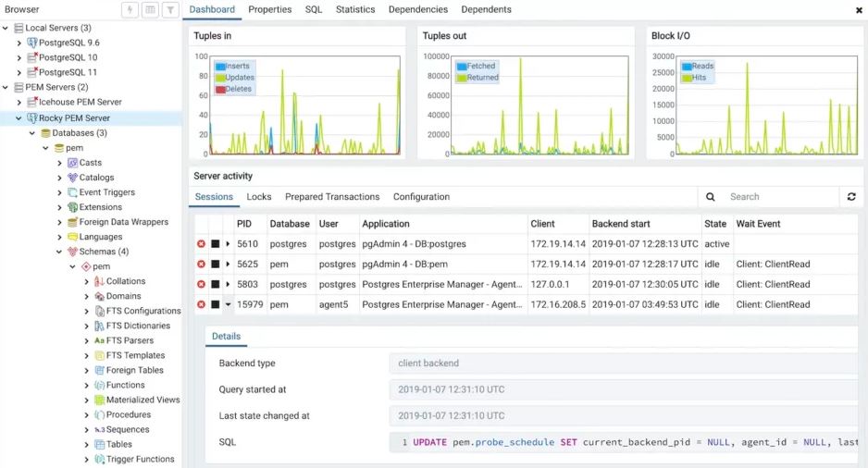Screen dimensions: 868x468
Task: Click the View Data table icon
Action: (x=150, y=9)
